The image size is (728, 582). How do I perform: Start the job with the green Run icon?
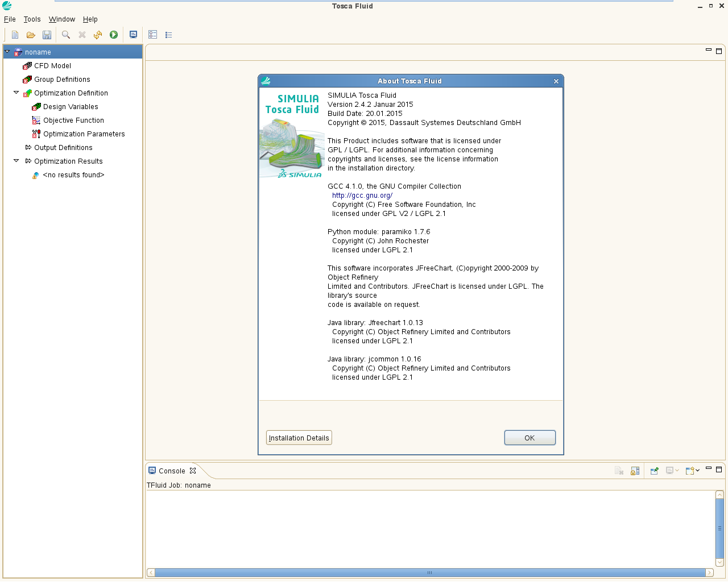point(114,35)
